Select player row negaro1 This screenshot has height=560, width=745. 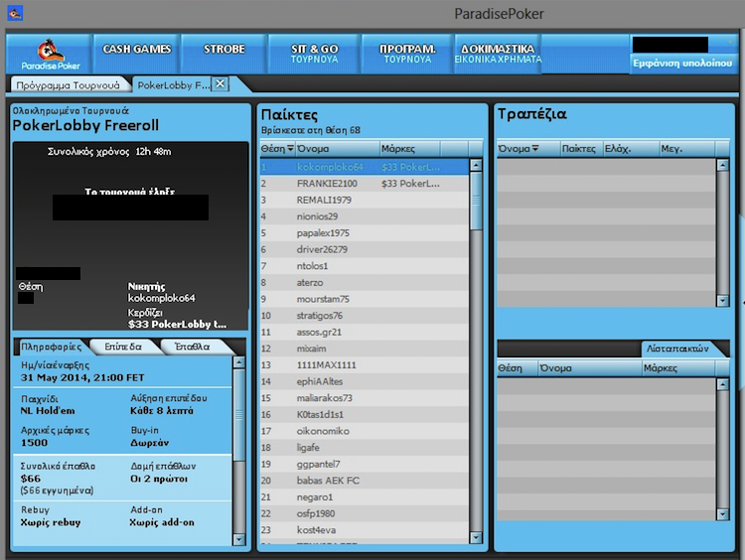click(364, 496)
